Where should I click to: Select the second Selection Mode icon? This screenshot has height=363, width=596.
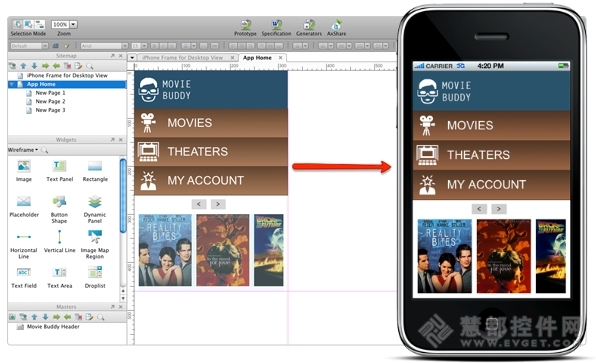(29, 25)
